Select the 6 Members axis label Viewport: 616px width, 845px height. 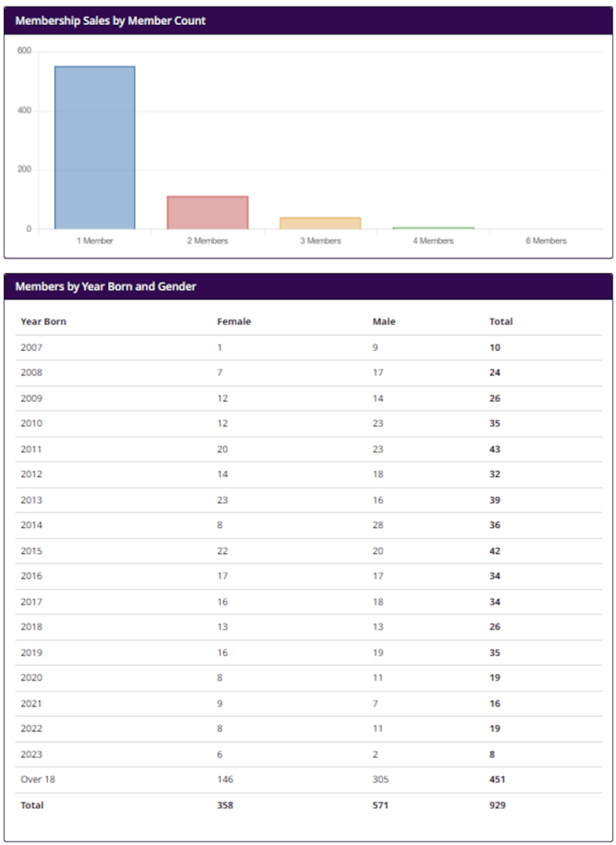point(546,241)
